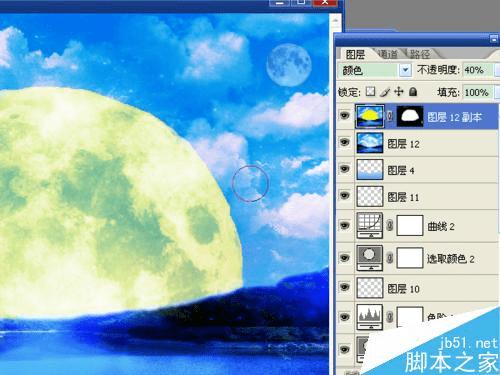Image resolution: width=500 pixels, height=375 pixels.
Task: Hide the levels adjustment layer
Action: click(345, 317)
